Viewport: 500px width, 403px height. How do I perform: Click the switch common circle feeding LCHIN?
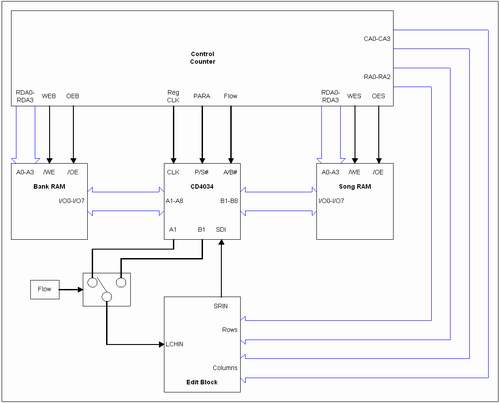(107, 297)
